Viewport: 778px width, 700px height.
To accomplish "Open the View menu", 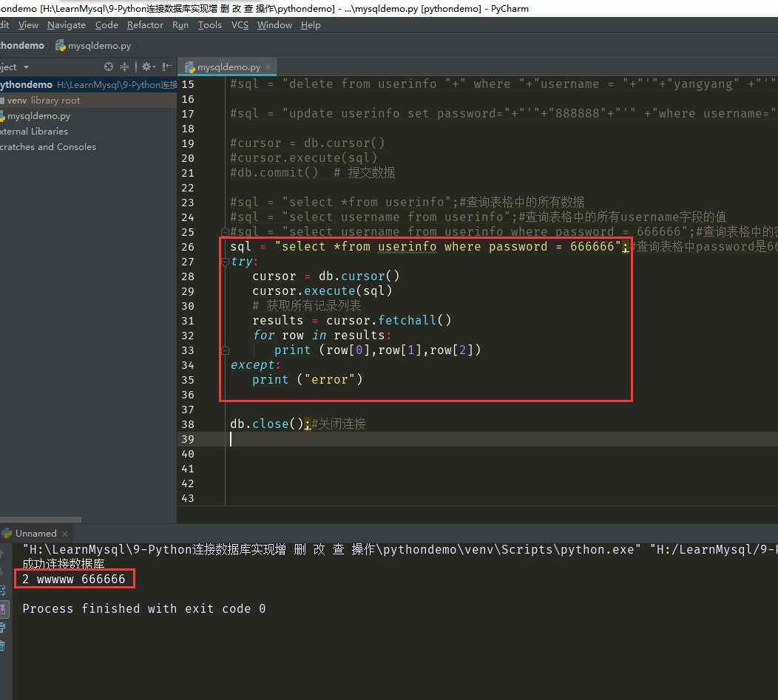I will [x=28, y=25].
